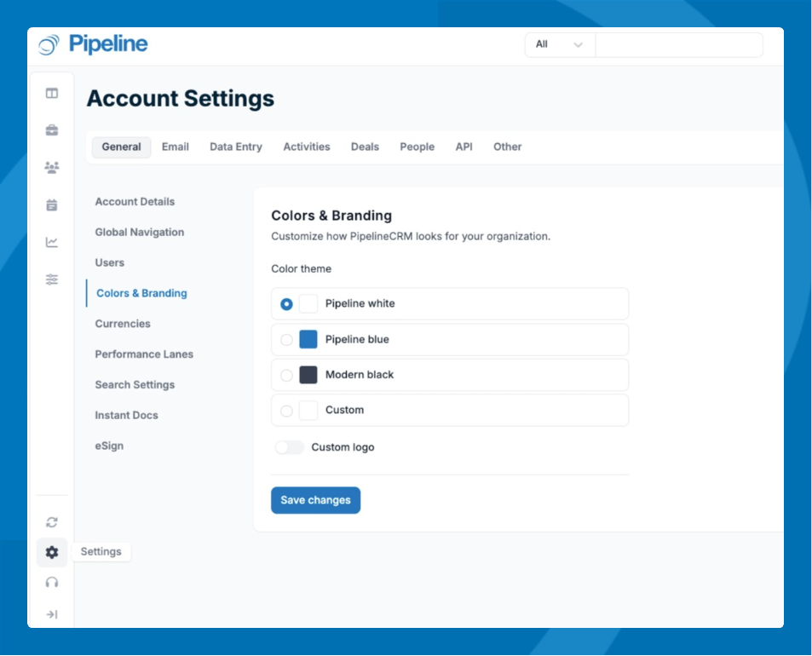Viewport: 812px width, 656px height.
Task: Open Currencies settings section
Action: [123, 324]
